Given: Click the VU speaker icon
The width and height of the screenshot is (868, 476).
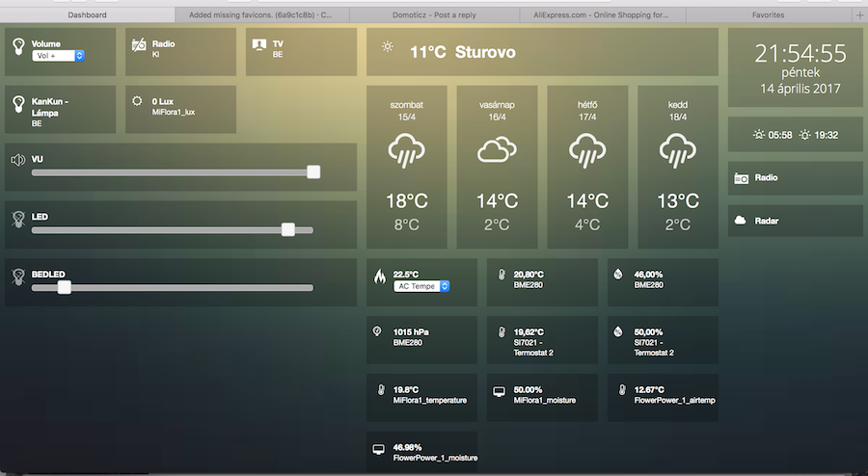Looking at the screenshot, I should [17, 160].
